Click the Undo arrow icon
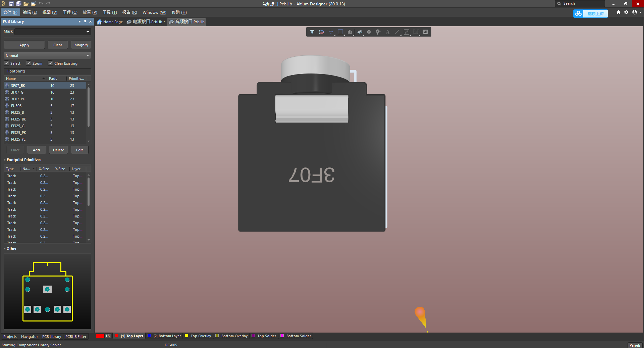The image size is (644, 348). pyautogui.click(x=41, y=4)
